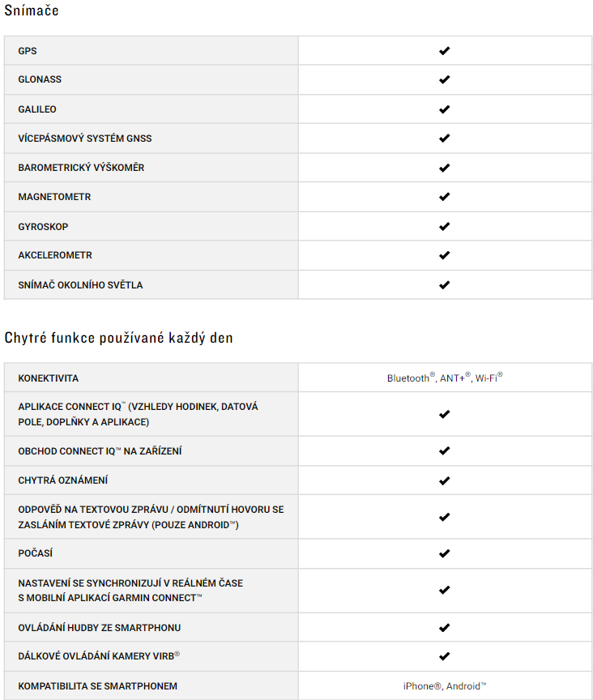
Task: Click the Dálkové ovládání kamery VIRB checkmark
Action: click(444, 656)
